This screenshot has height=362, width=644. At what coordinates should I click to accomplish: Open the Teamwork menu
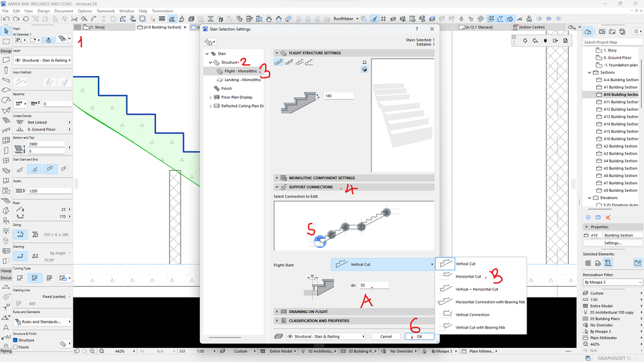[106, 11]
